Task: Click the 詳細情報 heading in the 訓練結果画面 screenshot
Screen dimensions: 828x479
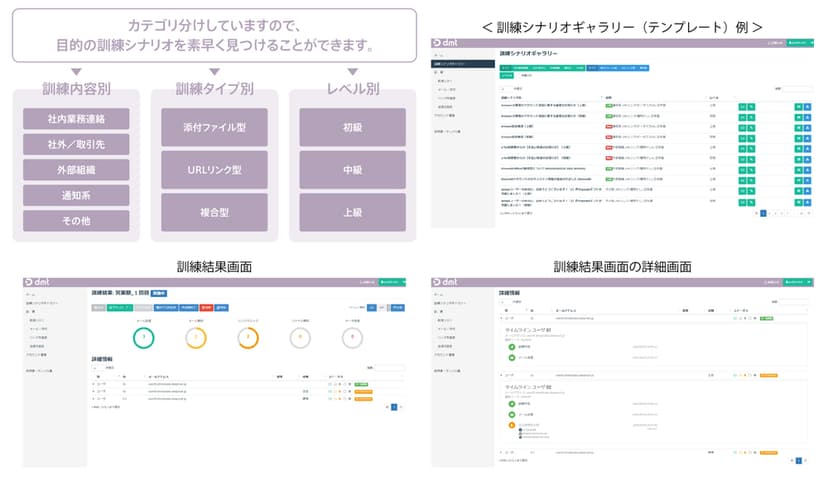Action: 102,359
